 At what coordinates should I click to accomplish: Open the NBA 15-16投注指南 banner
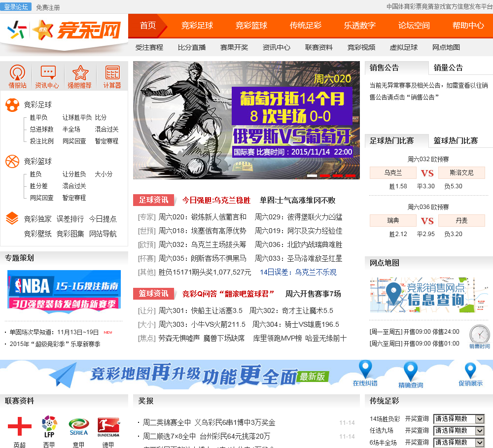[x=64, y=291]
